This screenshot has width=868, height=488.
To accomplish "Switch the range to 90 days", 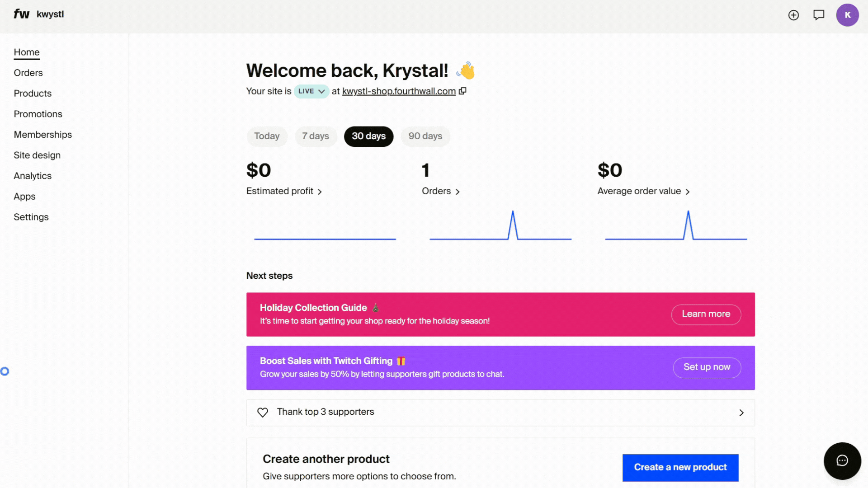I will [x=425, y=136].
